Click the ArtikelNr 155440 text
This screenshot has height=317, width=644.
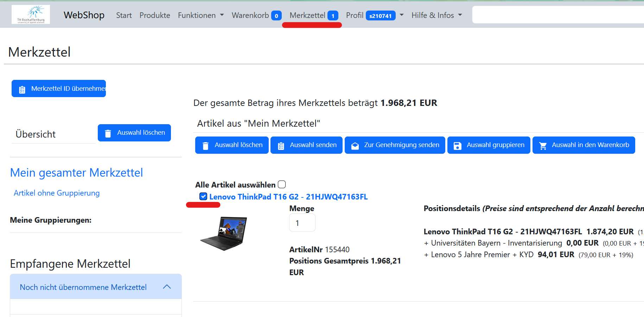click(319, 249)
